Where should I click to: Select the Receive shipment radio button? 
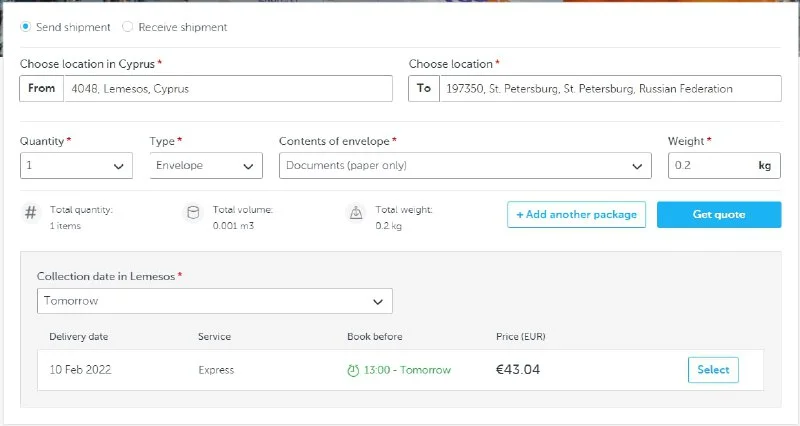pyautogui.click(x=127, y=27)
